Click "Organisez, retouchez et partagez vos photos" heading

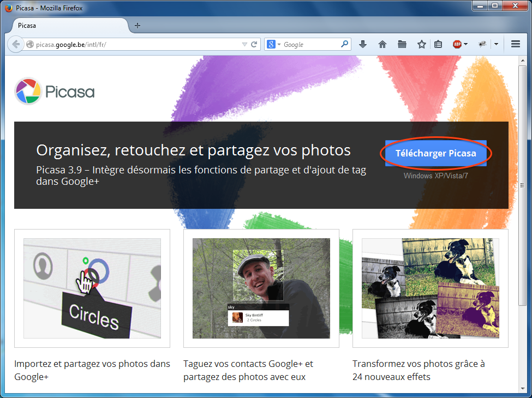[193, 150]
